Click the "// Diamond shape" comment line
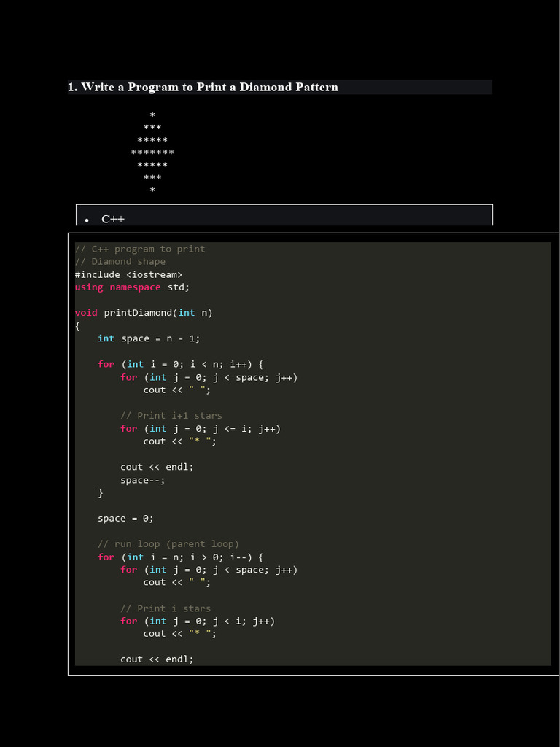 (120, 261)
